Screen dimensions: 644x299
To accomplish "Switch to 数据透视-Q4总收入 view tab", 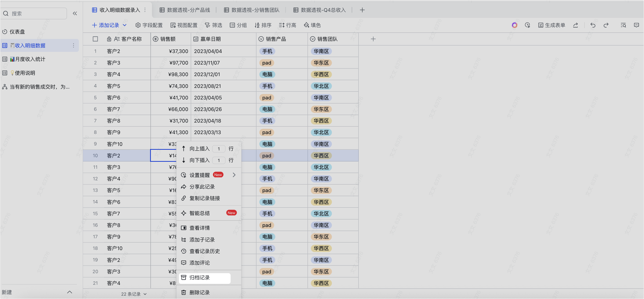I will click(320, 10).
